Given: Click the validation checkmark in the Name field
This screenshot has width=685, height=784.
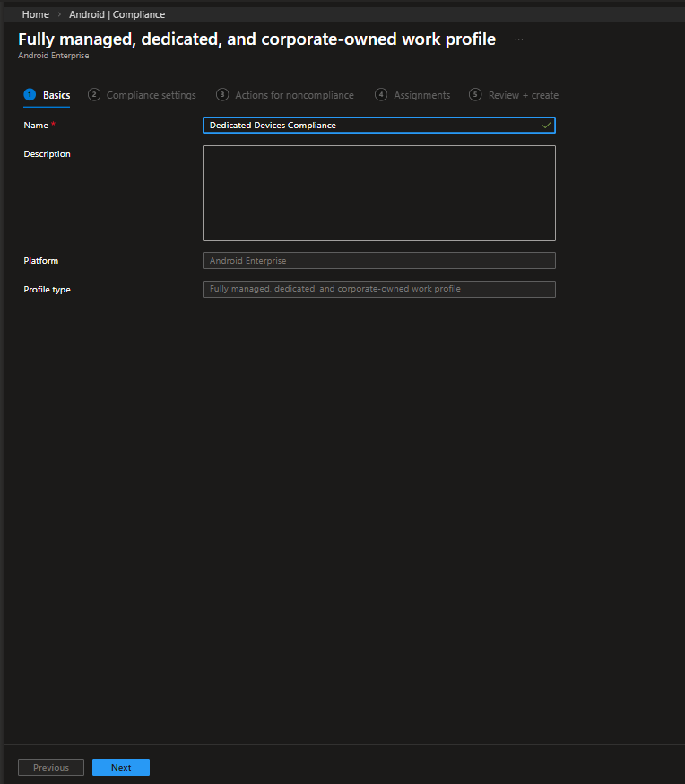Looking at the screenshot, I should tap(546, 126).
